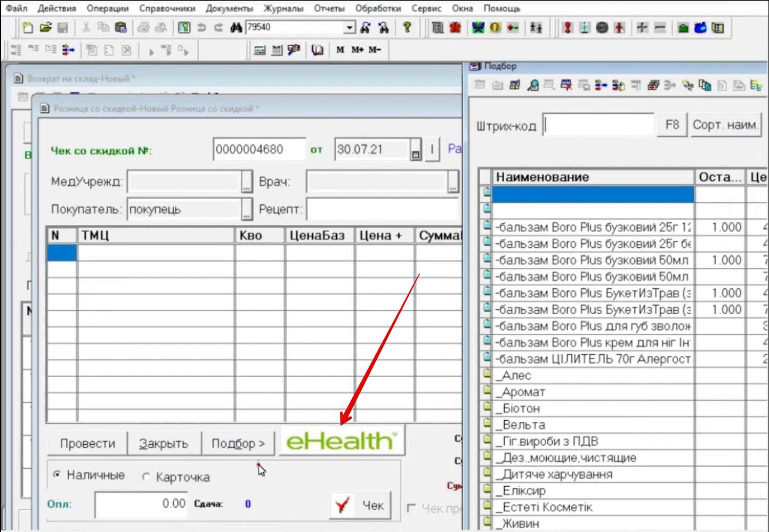The height and width of the screenshot is (532, 769).
Task: Select the Карточка payment option
Action: [x=146, y=477]
